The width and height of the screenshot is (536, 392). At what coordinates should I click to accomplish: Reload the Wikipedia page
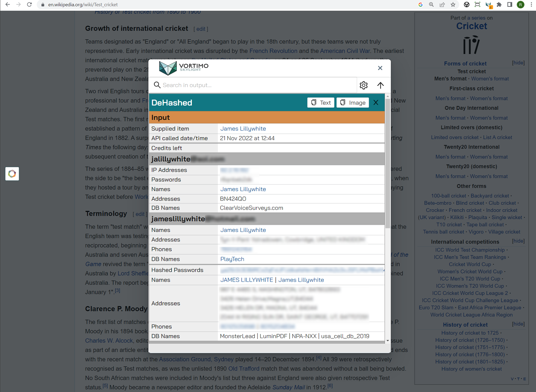pos(29,4)
